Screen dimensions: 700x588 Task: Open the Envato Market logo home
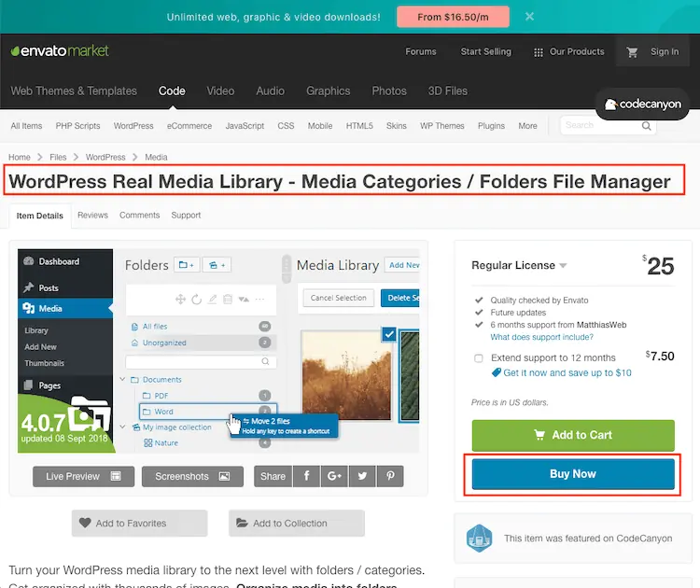60,51
